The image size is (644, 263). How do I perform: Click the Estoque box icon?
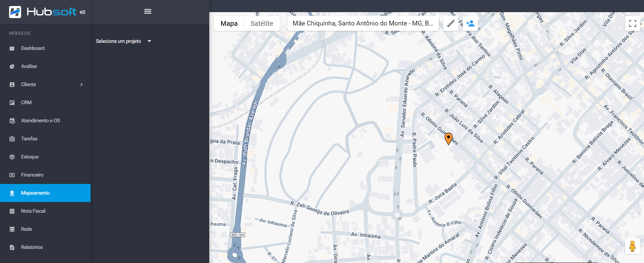pyautogui.click(x=12, y=157)
